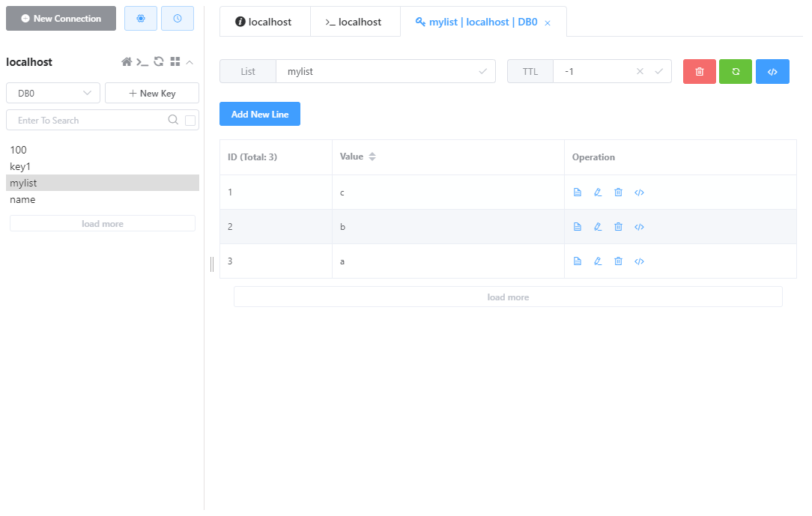
Task: Click the Add New Line button
Action: click(x=260, y=114)
